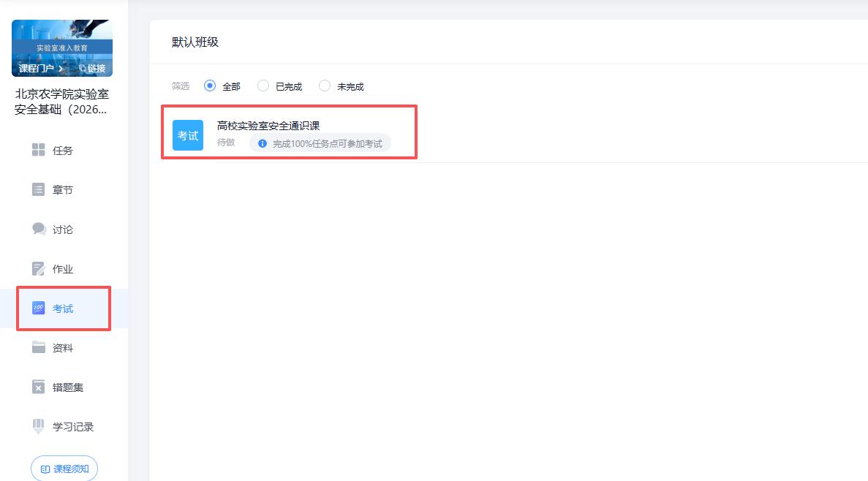868x481 pixels.
Task: Open the 讨论 menu item
Action: [63, 230]
